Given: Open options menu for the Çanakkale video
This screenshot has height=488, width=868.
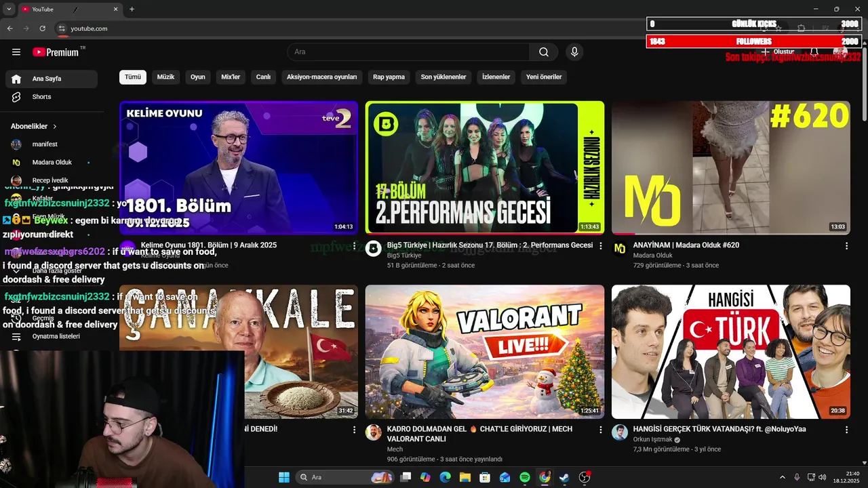Looking at the screenshot, I should click(354, 430).
